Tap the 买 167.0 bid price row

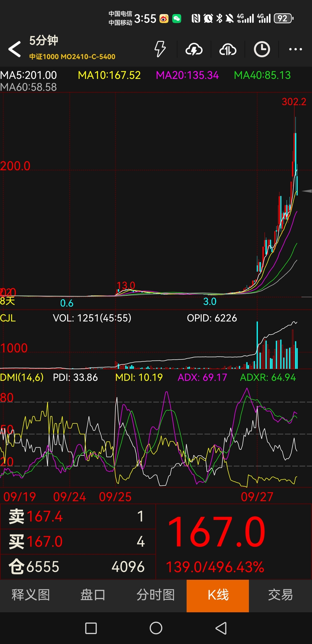click(x=78, y=541)
